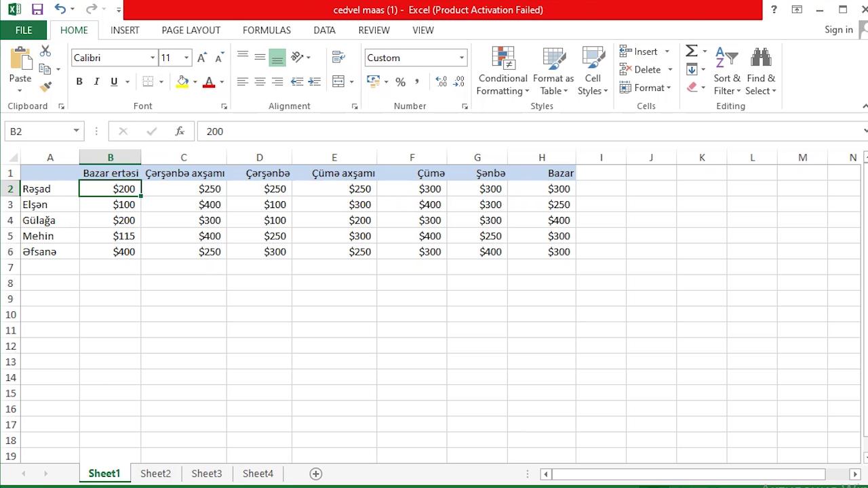Image resolution: width=868 pixels, height=488 pixels.
Task: Apply comma style
Action: point(417,81)
